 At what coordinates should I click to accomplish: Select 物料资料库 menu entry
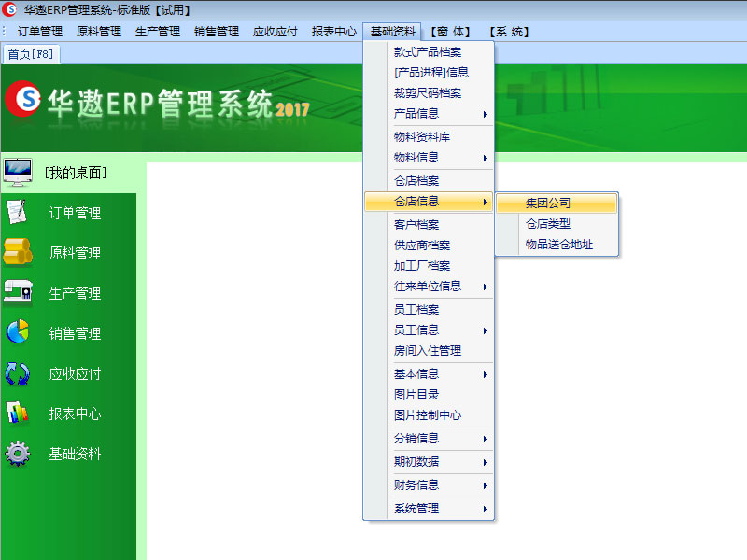429,136
